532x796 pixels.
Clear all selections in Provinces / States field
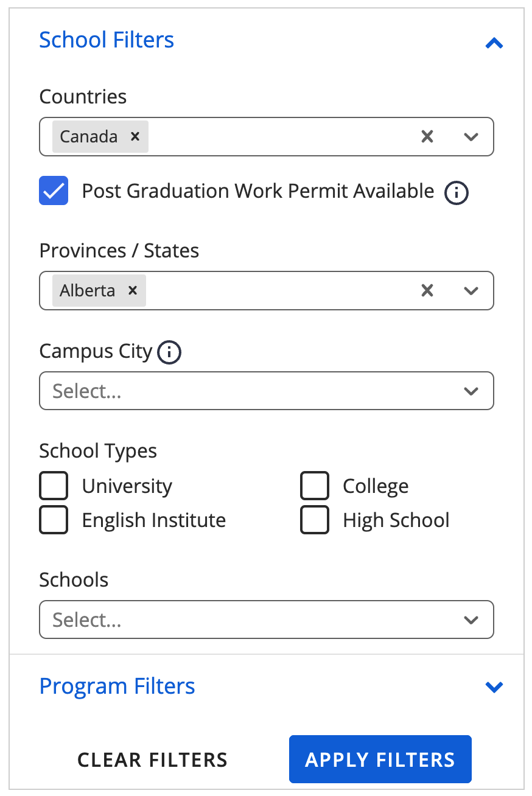[x=427, y=291]
